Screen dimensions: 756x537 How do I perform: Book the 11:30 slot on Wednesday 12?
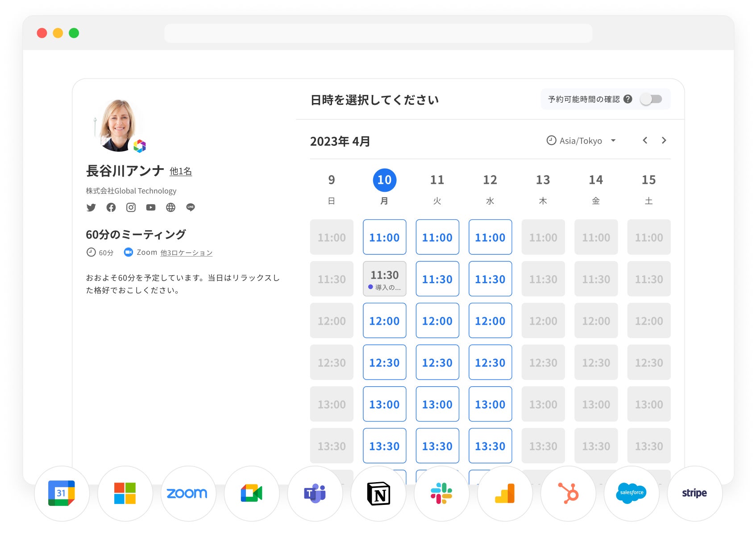coord(490,279)
